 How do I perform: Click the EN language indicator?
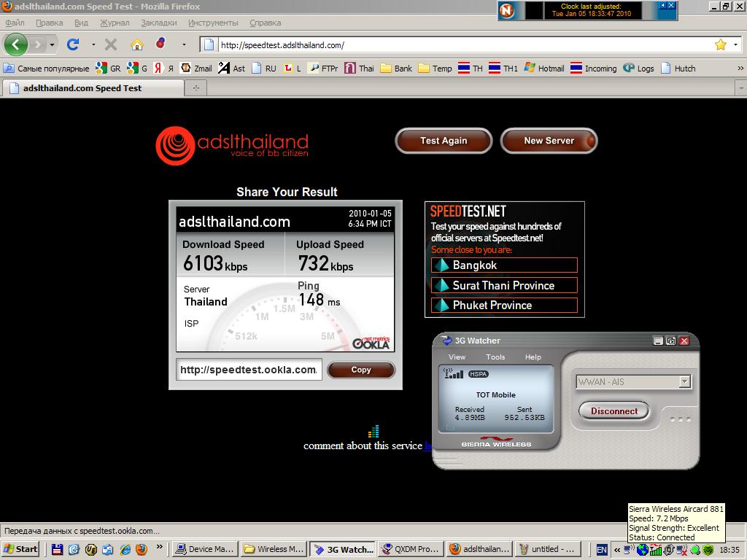[x=602, y=550]
